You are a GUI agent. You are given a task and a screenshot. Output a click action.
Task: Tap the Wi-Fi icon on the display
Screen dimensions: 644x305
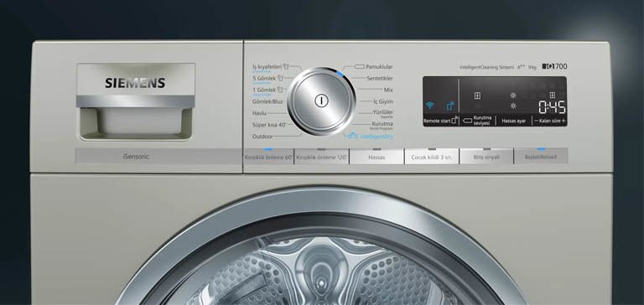click(430, 106)
